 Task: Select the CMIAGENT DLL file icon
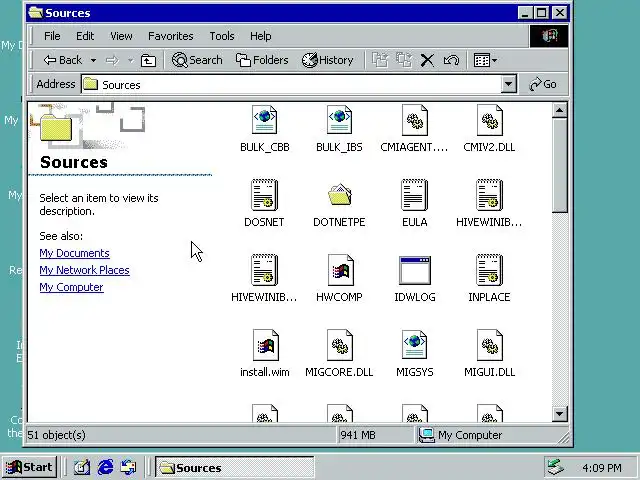[414, 120]
